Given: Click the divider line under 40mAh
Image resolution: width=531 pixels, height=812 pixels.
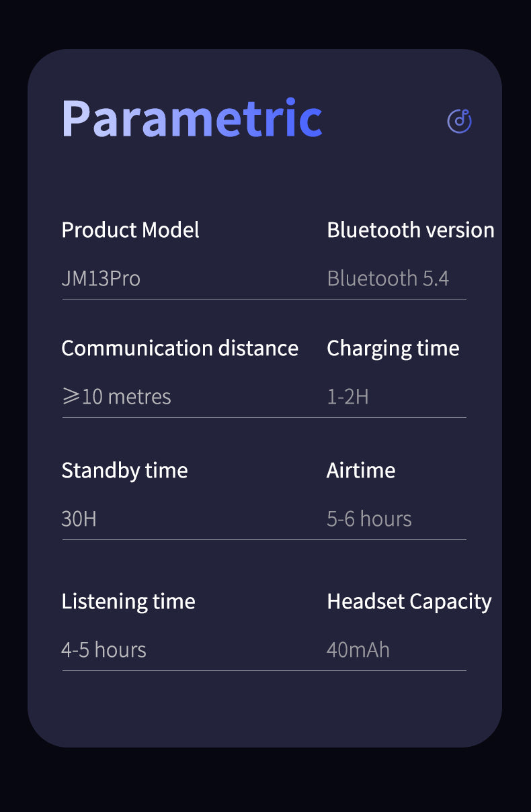Looking at the screenshot, I should point(397,670).
